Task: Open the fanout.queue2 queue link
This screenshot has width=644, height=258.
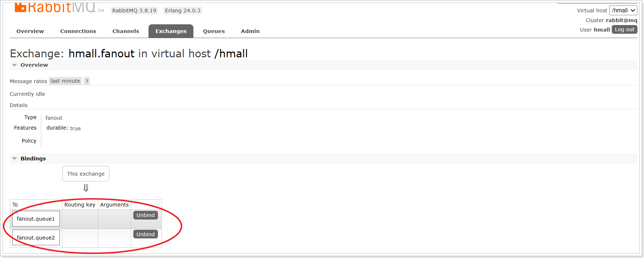Action: point(36,238)
